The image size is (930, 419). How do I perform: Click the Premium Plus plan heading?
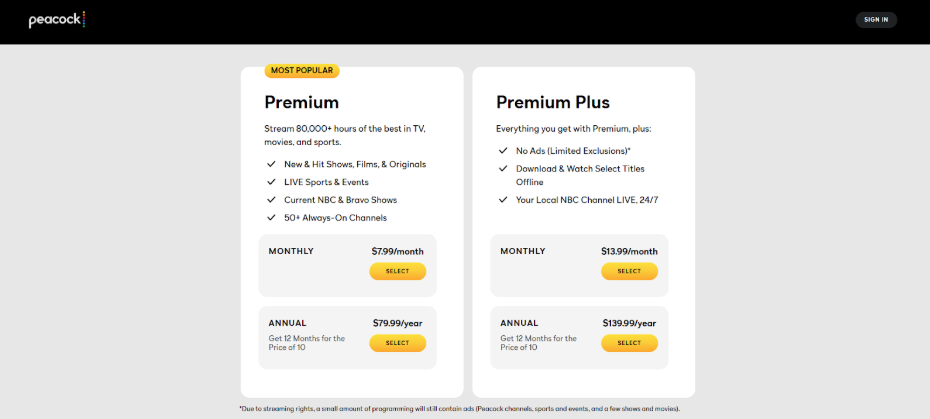(x=553, y=103)
